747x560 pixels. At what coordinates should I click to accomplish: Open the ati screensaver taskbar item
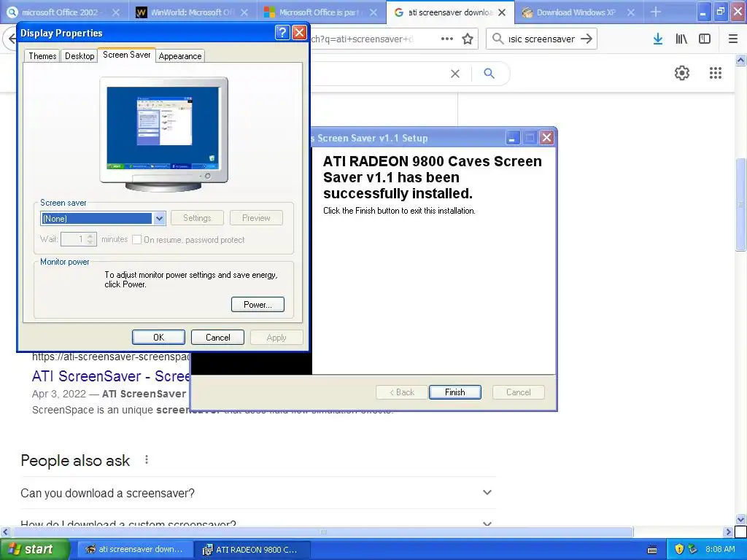click(135, 549)
